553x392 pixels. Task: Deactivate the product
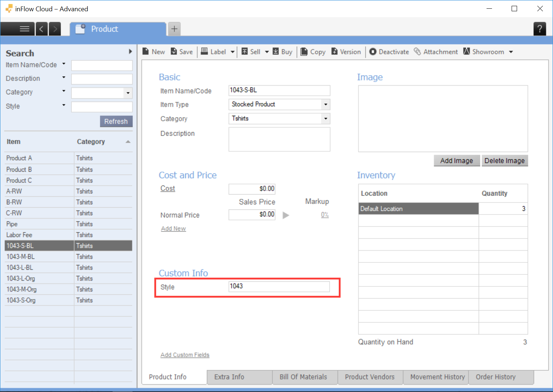coord(389,52)
